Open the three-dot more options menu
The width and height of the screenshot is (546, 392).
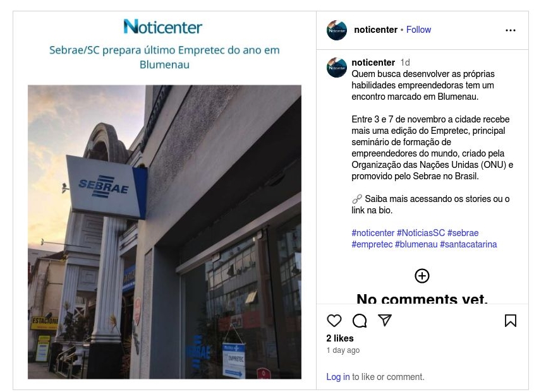click(x=511, y=30)
